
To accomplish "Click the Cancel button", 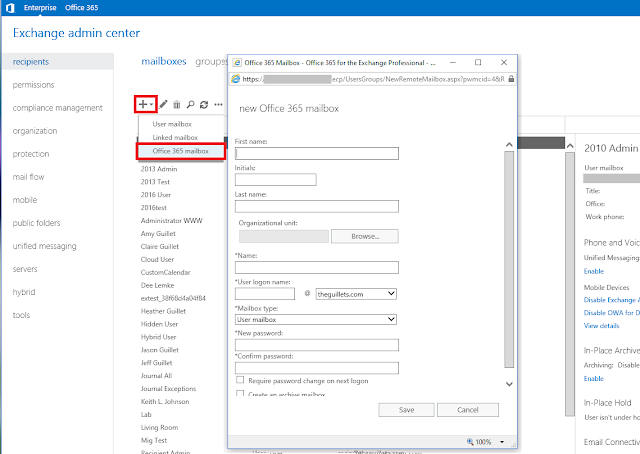I will [468, 410].
